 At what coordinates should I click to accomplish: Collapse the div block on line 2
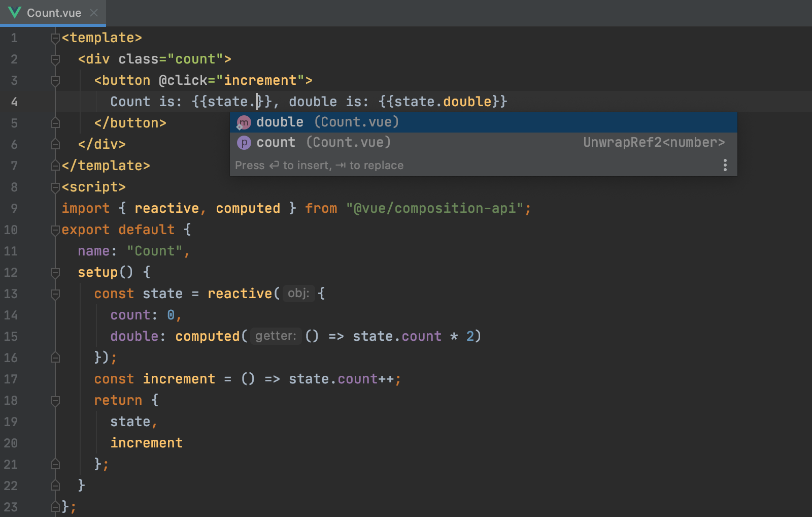(x=55, y=59)
